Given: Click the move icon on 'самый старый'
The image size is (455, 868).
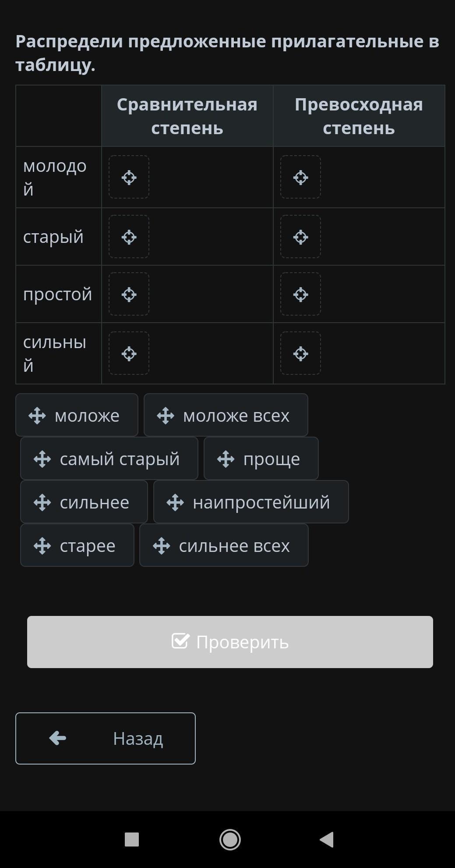Looking at the screenshot, I should [x=42, y=459].
